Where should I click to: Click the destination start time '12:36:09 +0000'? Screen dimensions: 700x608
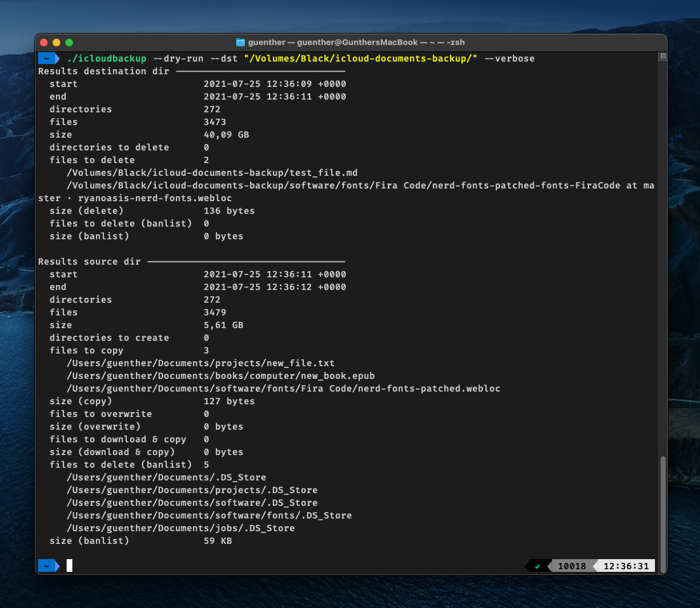pos(307,84)
